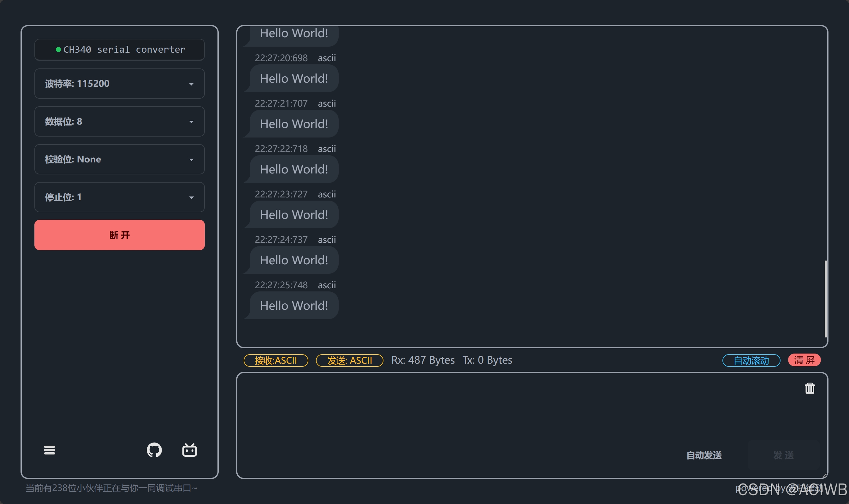Image resolution: width=849 pixels, height=504 pixels.
Task: Clear the screen with 清屏 button
Action: click(804, 360)
